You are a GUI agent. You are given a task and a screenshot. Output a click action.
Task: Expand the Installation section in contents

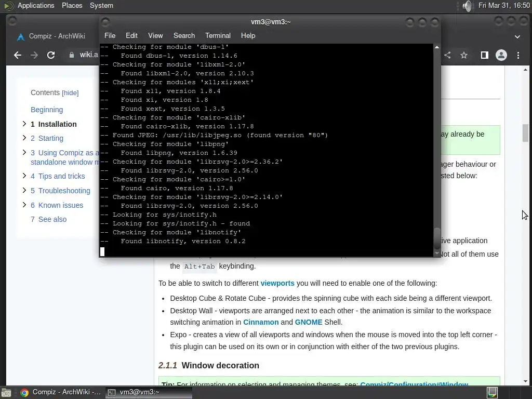coord(24,124)
